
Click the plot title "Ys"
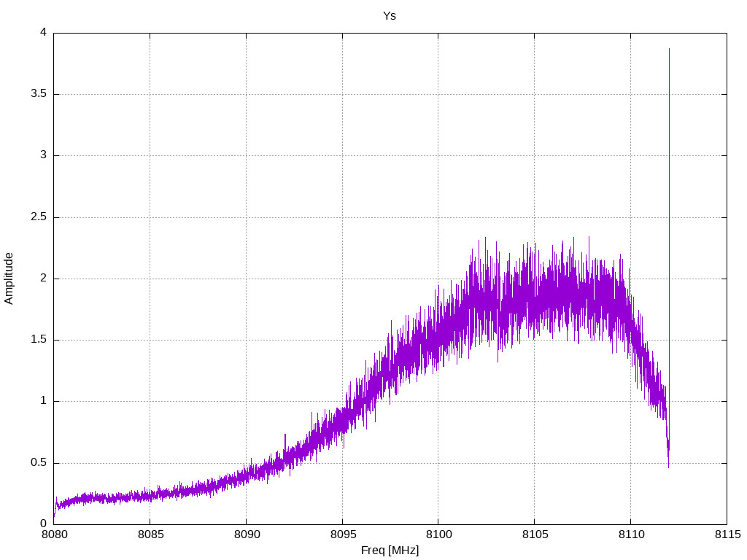coord(390,15)
